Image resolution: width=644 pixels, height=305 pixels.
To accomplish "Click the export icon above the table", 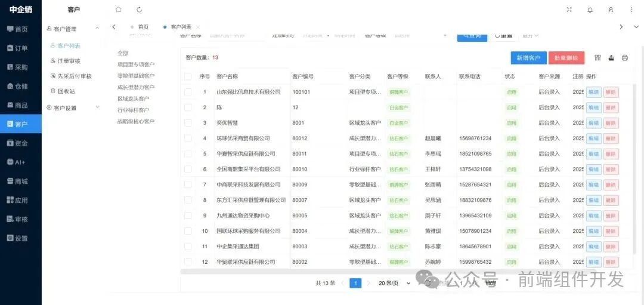I will 611,58.
